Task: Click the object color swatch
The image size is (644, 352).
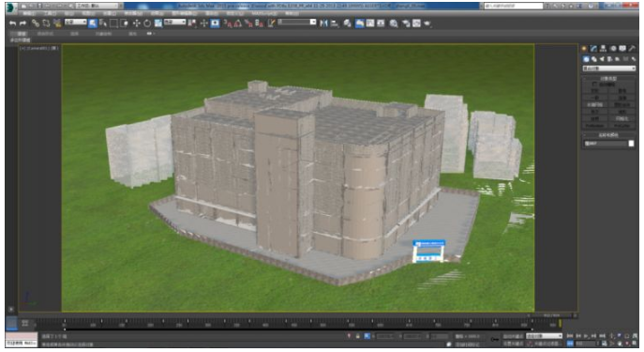Action: 631,144
